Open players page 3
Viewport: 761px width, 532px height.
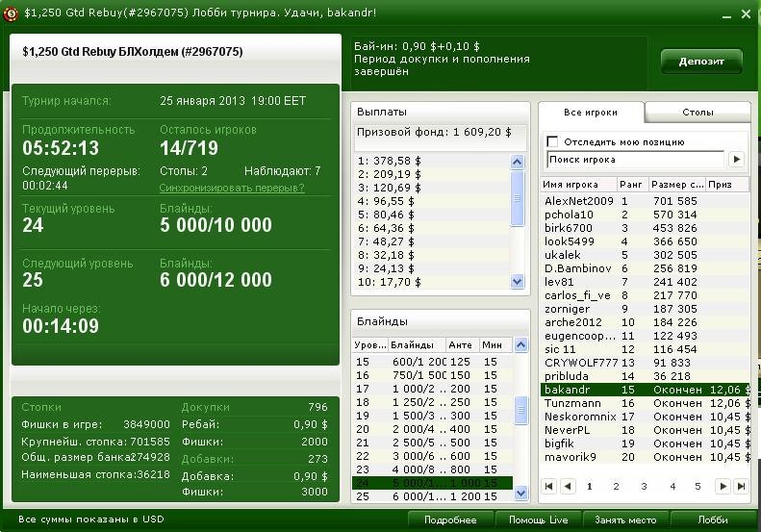pyautogui.click(x=644, y=486)
